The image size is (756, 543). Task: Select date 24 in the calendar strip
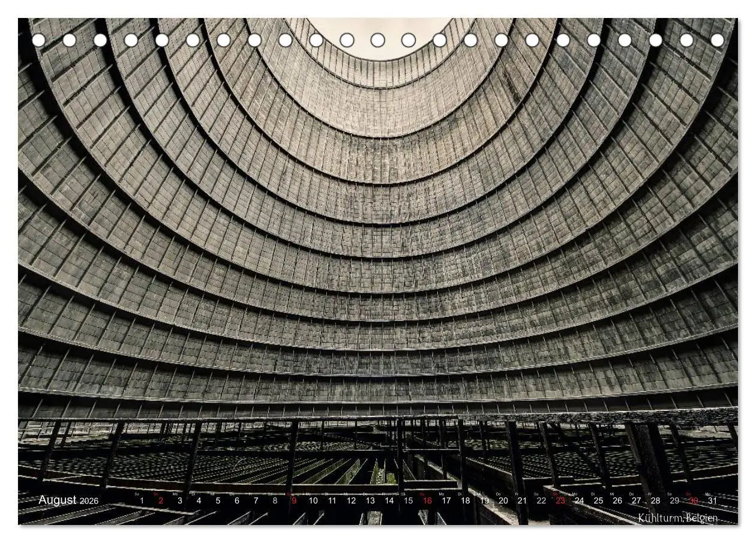click(x=579, y=500)
